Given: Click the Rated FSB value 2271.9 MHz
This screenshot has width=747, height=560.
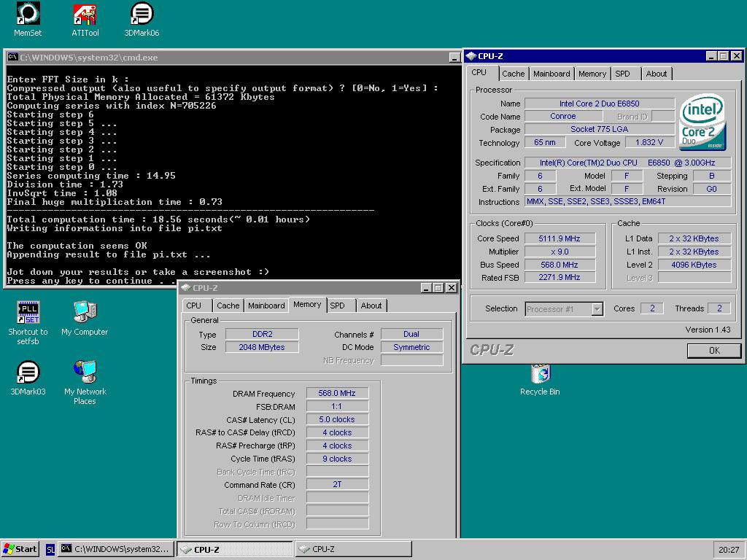Looking at the screenshot, I should [560, 277].
